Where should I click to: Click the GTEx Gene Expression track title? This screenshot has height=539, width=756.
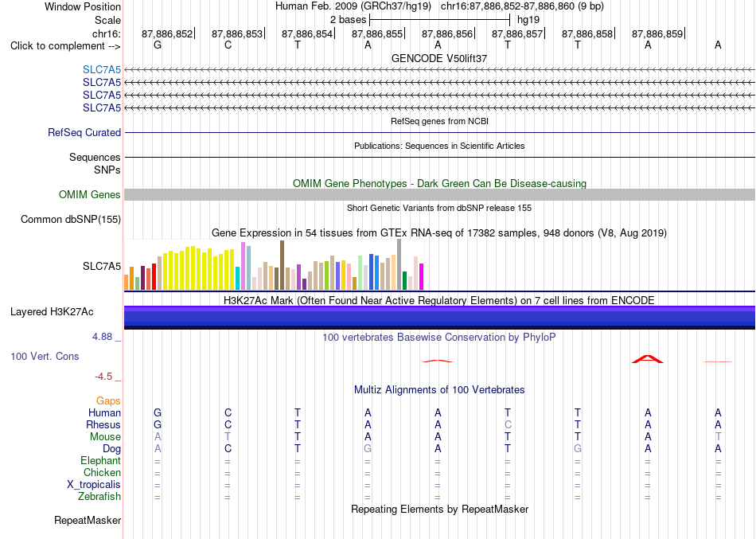point(439,233)
